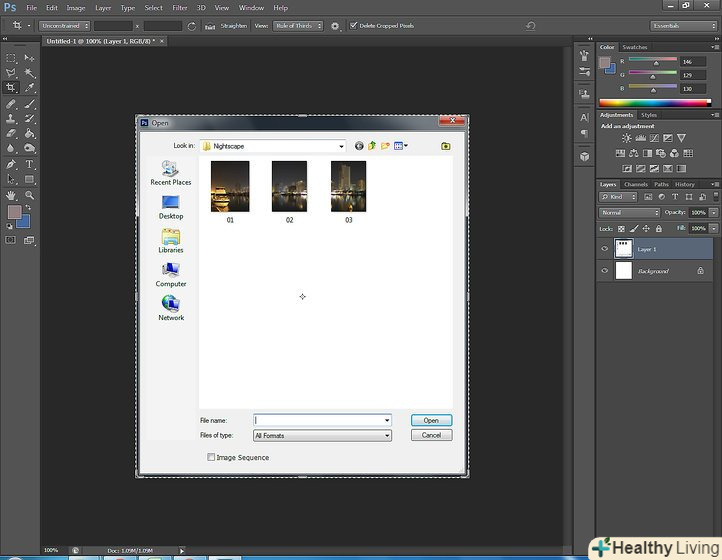Select the 02 nightscape image thumbnail
The height and width of the screenshot is (560, 722).
click(x=289, y=188)
